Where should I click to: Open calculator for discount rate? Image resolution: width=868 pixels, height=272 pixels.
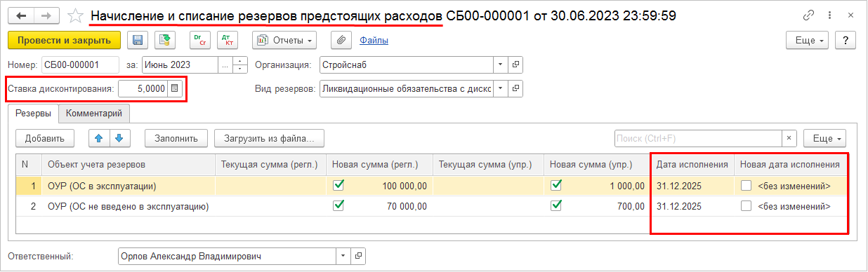point(175,89)
